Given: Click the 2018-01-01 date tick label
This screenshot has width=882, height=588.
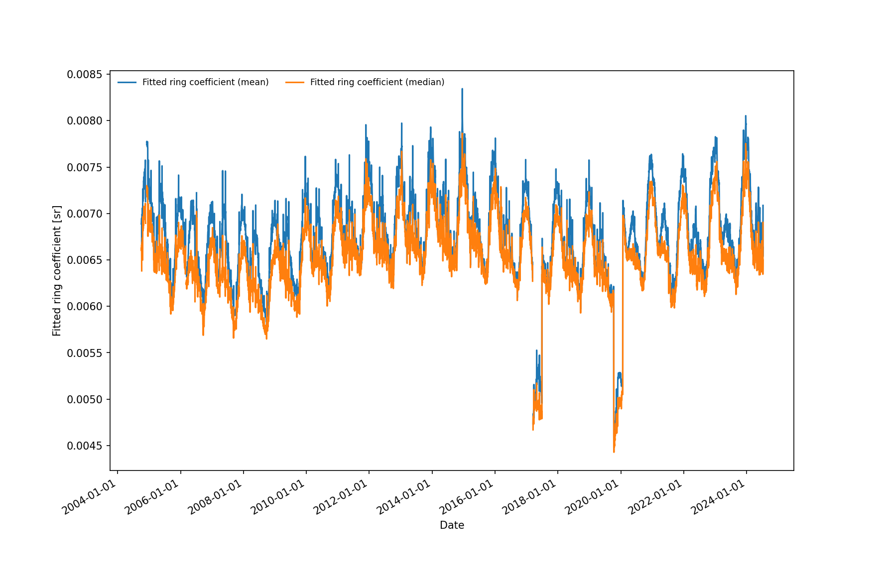Looking at the screenshot, I should point(530,497).
